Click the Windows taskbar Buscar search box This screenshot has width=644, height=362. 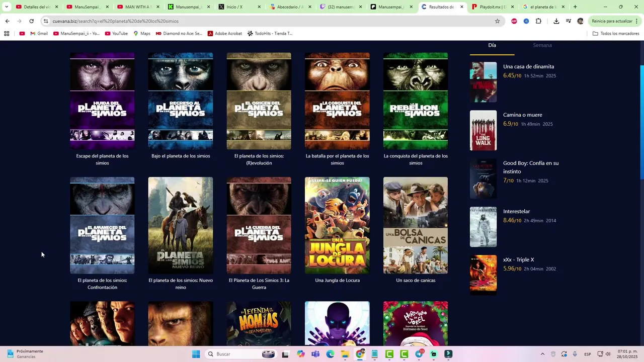[241, 354]
